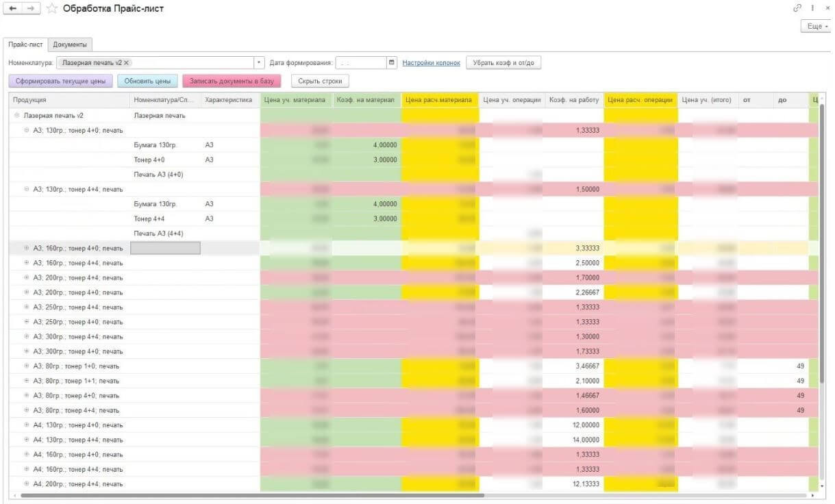
Task: Open the calendar picker for Дата формирования
Action: (392, 62)
